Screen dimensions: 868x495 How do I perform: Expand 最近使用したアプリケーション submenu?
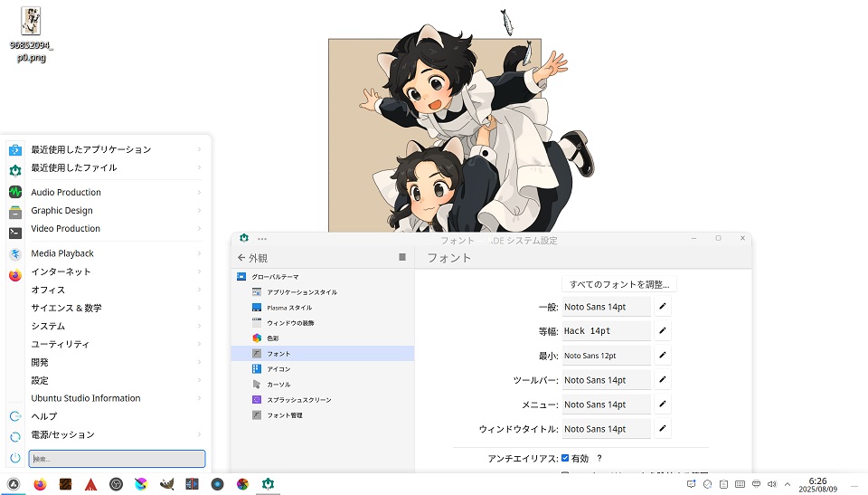117,149
